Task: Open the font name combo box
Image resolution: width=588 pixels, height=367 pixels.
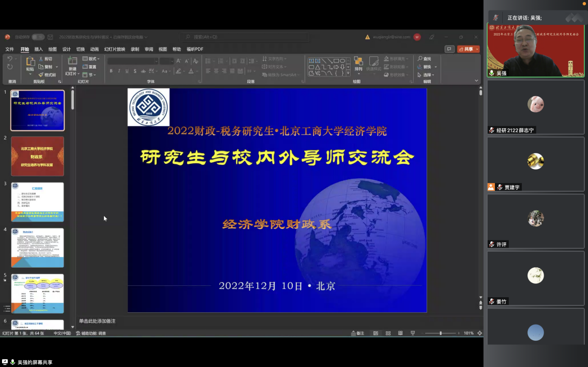Action: pos(133,61)
